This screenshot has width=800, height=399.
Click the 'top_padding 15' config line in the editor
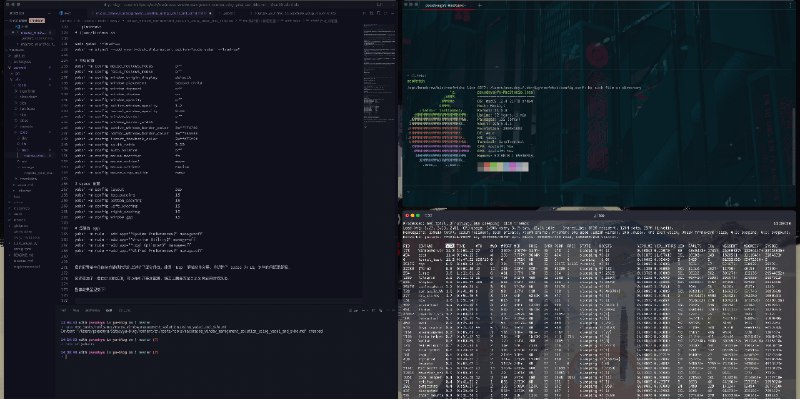[x=128, y=195]
